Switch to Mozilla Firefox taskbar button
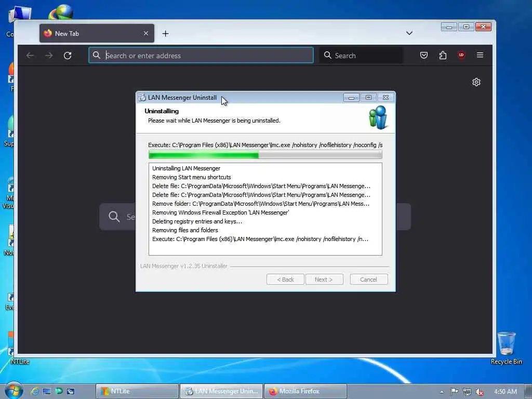The height and width of the screenshot is (399, 532). (305, 391)
